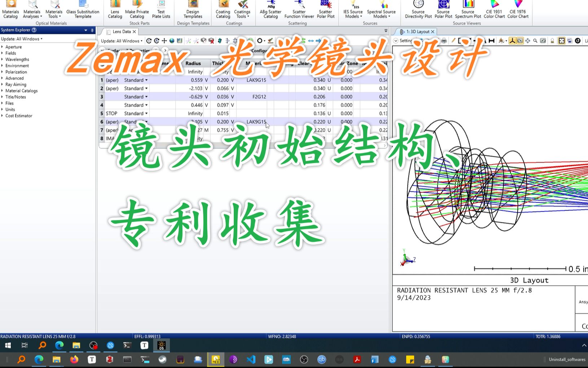Click the pan arrows icon in 3D Layout
Viewport: 588px width, 368px height.
pos(528,41)
